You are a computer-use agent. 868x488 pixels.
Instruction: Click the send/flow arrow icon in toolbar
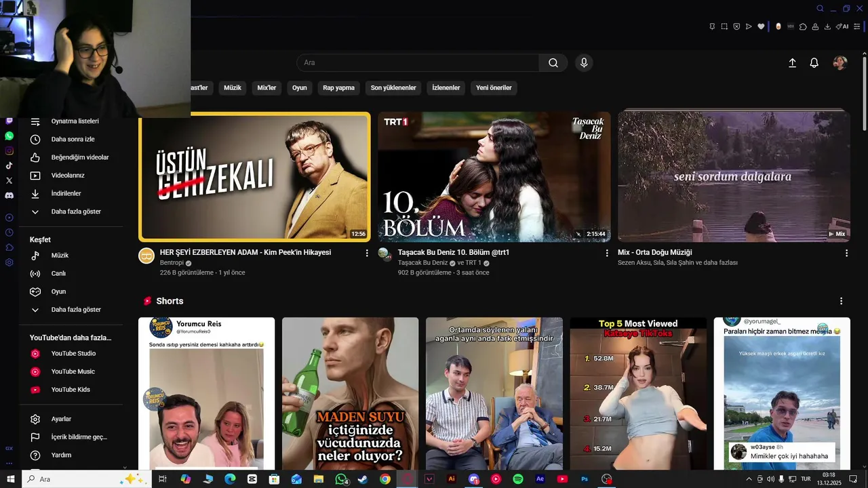(749, 26)
